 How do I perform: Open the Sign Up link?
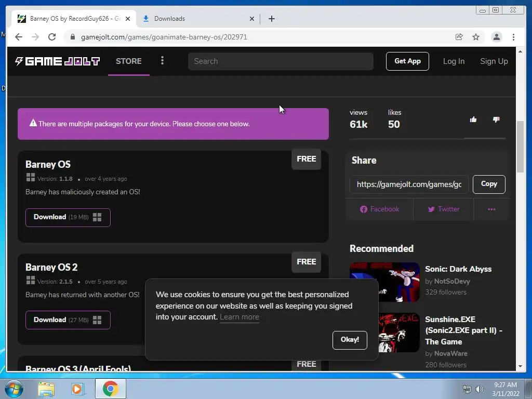494,61
